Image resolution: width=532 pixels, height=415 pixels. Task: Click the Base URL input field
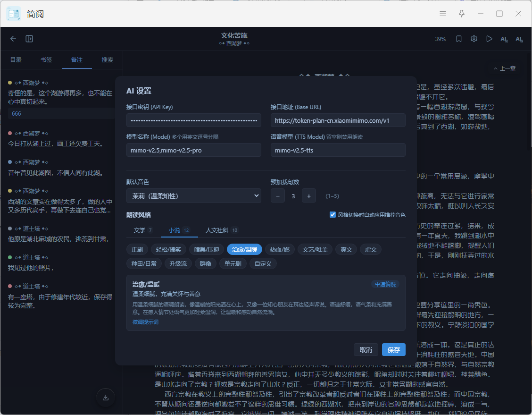coord(338,120)
